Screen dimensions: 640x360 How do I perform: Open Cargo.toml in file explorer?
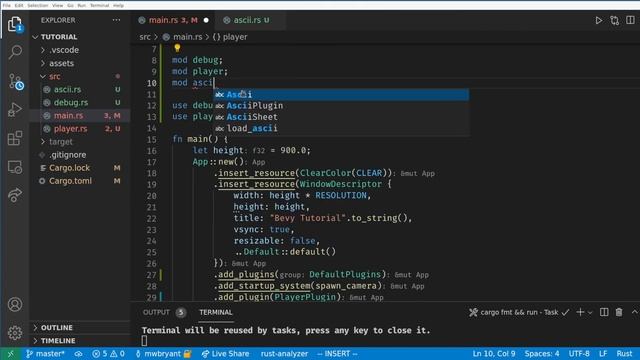click(x=70, y=181)
